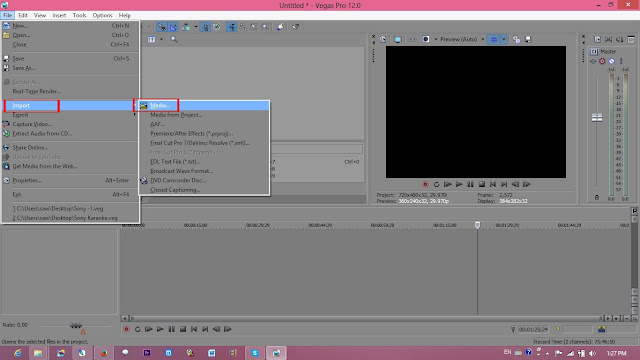Toggle Automatic Crossfades toolbar button

[173, 27]
